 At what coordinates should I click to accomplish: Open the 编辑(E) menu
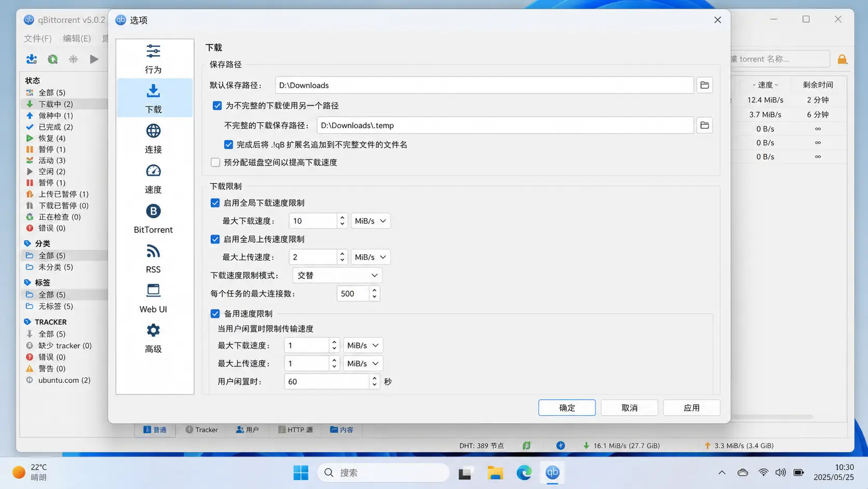pyautogui.click(x=77, y=38)
